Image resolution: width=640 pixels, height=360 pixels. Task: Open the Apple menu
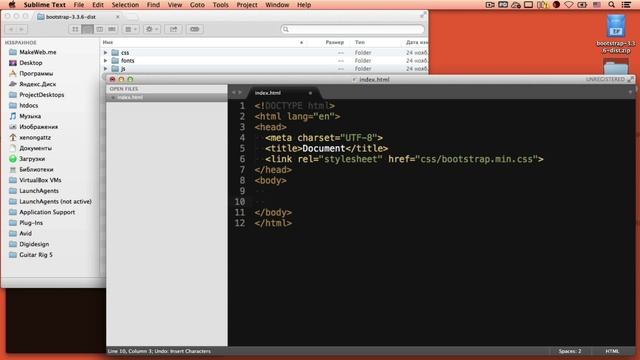(12, 4)
